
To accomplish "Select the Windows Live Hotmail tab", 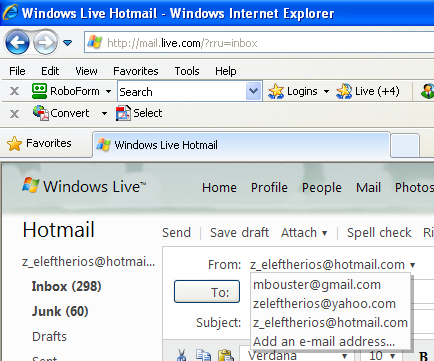I will point(241,145).
